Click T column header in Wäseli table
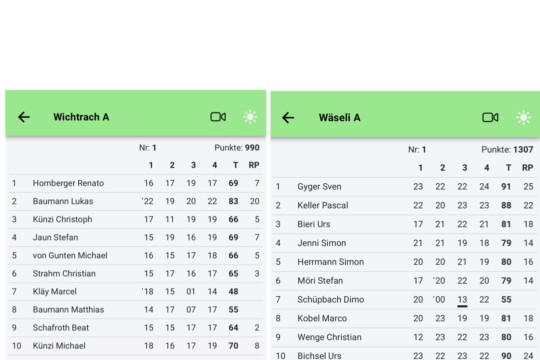 [x=508, y=168]
